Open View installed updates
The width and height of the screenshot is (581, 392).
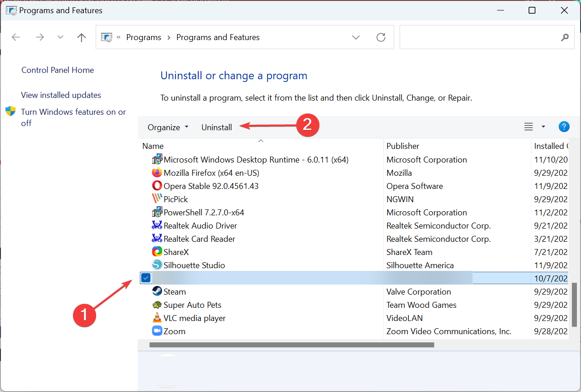(61, 95)
